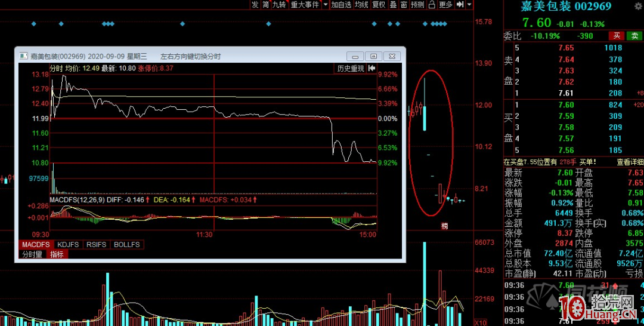Click buy level 1 price 7.60
This screenshot has height=326, width=644.
point(566,105)
